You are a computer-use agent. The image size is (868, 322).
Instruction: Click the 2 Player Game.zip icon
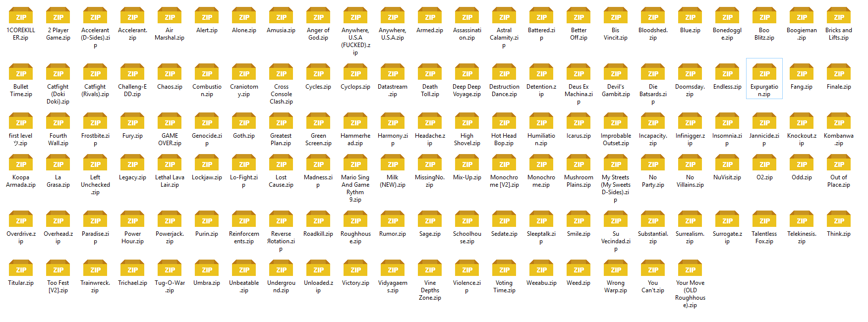pos(58,16)
